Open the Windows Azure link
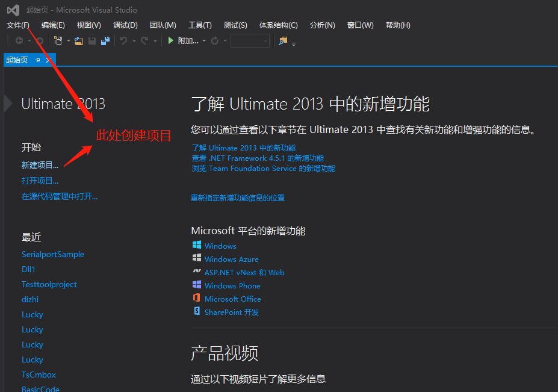 (232, 259)
